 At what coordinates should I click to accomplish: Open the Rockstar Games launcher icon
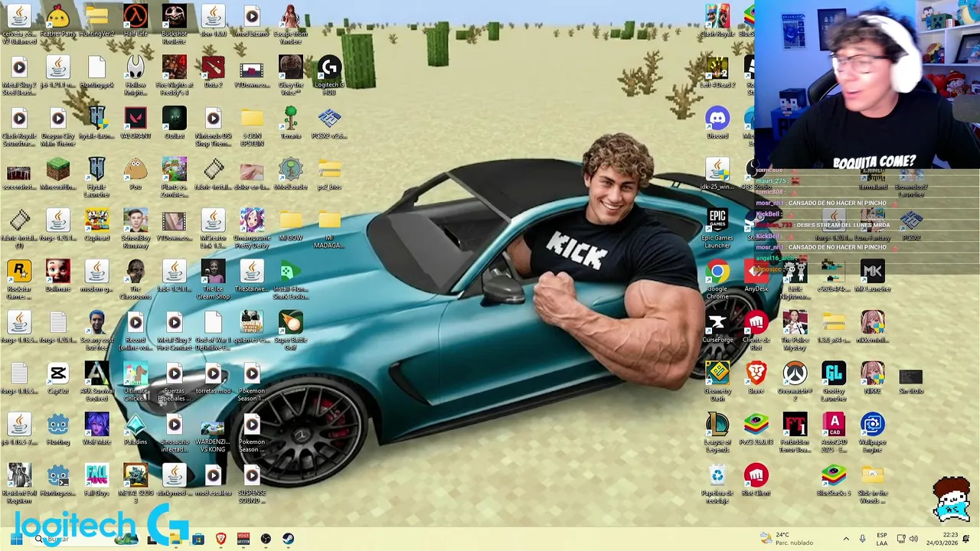[x=19, y=279]
